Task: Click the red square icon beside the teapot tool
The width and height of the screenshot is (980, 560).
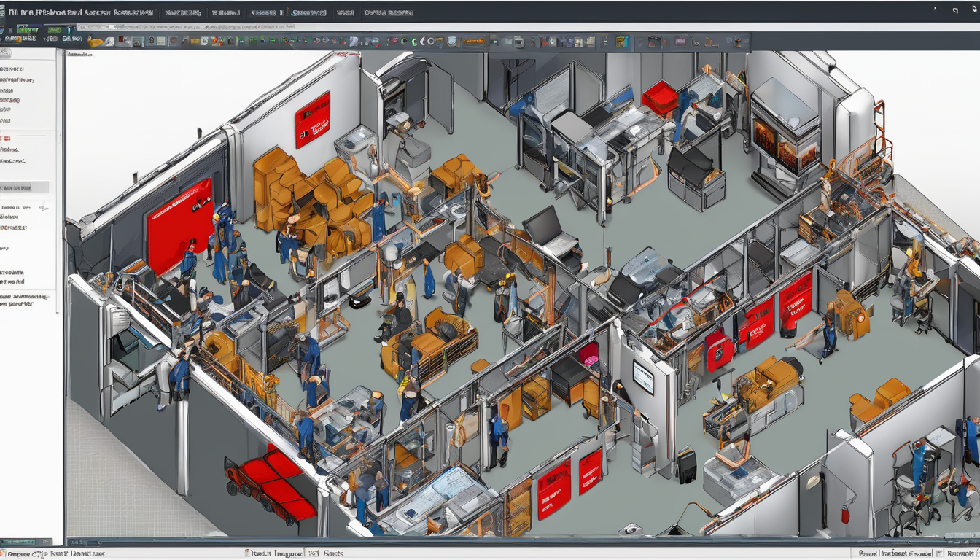Action: tap(122, 39)
